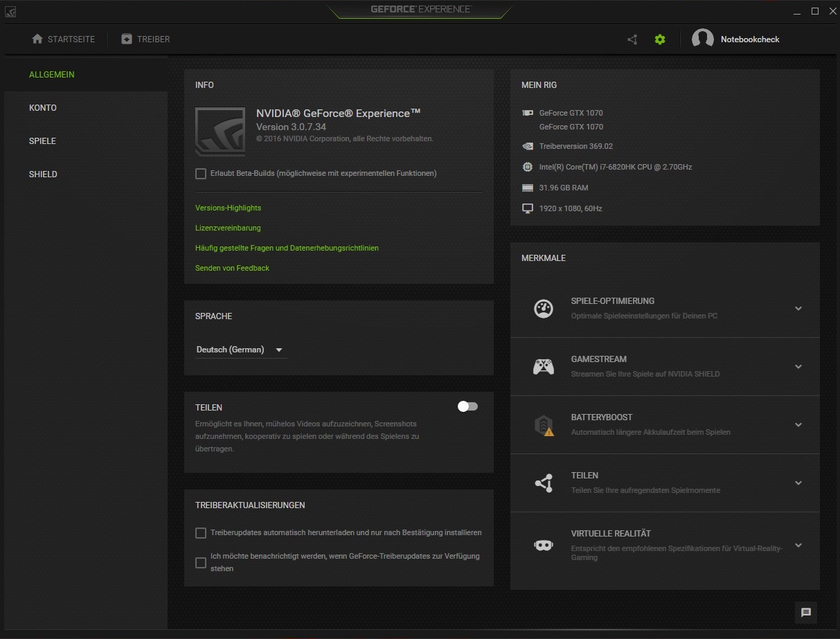
Task: Click the GeForce Experience app logo in Info
Action: (x=220, y=132)
